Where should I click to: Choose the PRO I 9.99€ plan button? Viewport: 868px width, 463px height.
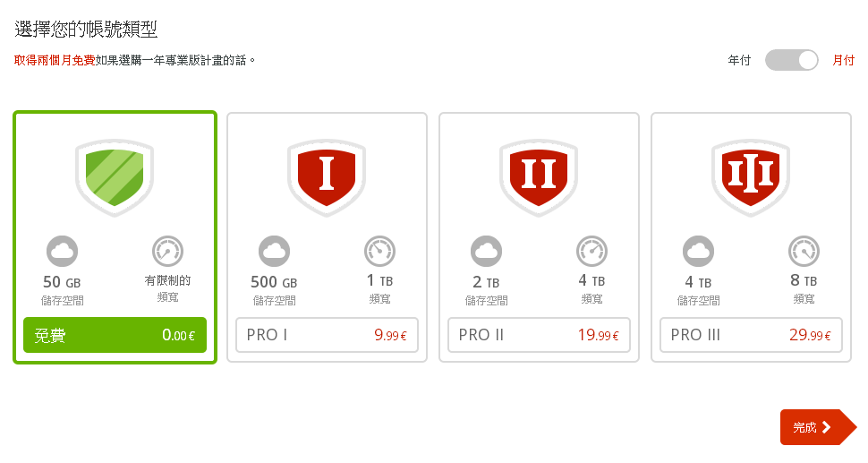click(327, 335)
